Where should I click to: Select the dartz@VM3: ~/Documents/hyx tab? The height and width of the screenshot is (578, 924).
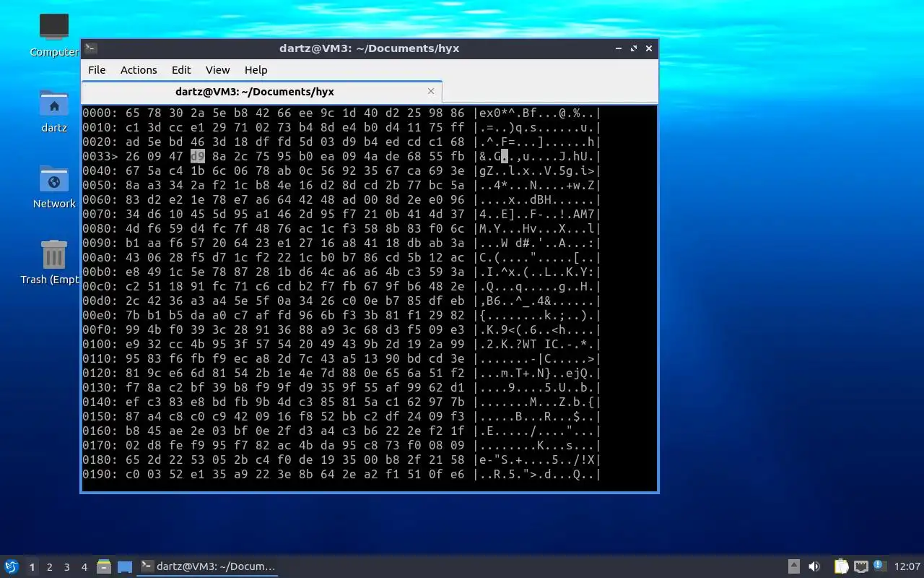click(261, 92)
